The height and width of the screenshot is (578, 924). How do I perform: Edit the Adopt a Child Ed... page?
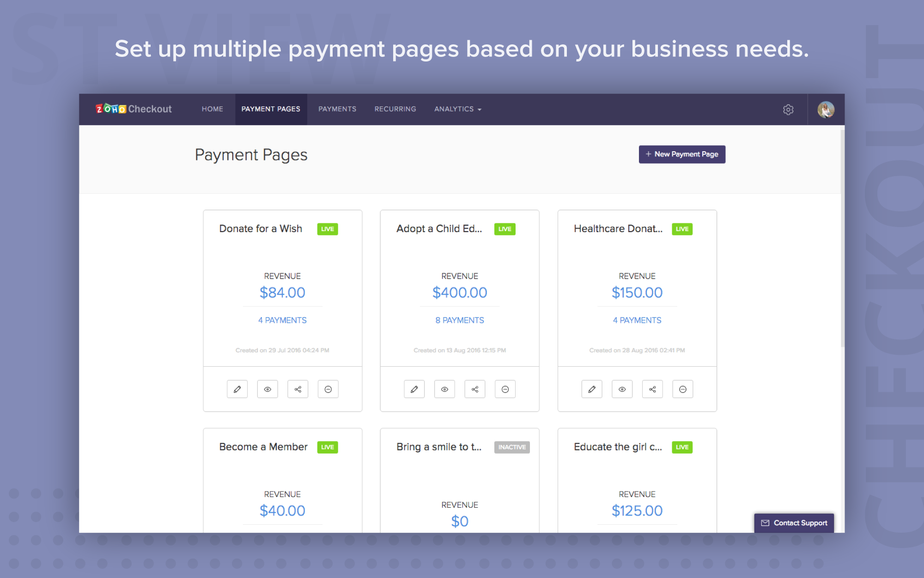tap(414, 389)
